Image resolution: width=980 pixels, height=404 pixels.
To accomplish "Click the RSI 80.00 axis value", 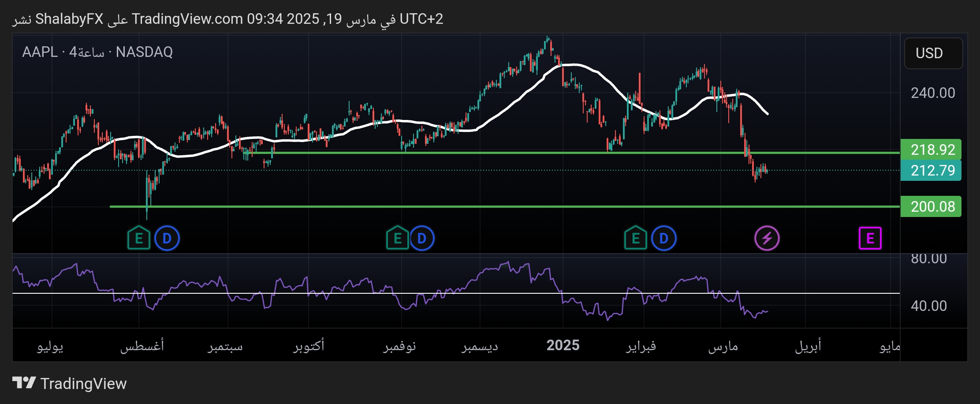I will click(929, 258).
